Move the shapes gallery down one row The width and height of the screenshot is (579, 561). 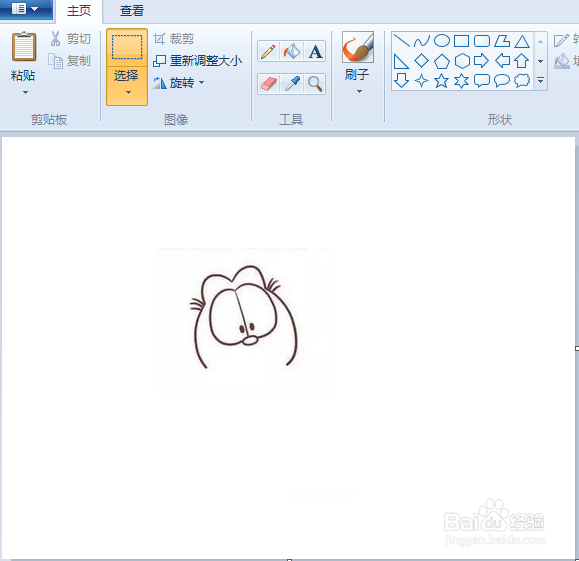coord(540,61)
